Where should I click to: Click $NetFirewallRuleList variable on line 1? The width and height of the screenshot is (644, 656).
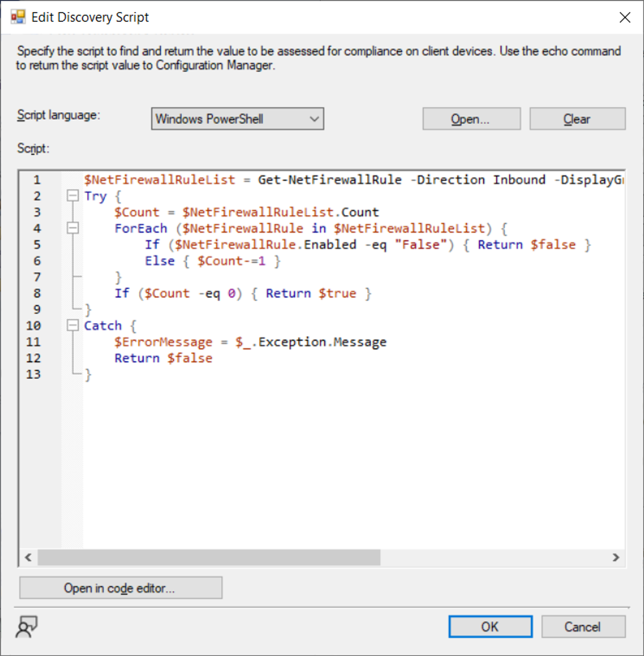(160, 180)
